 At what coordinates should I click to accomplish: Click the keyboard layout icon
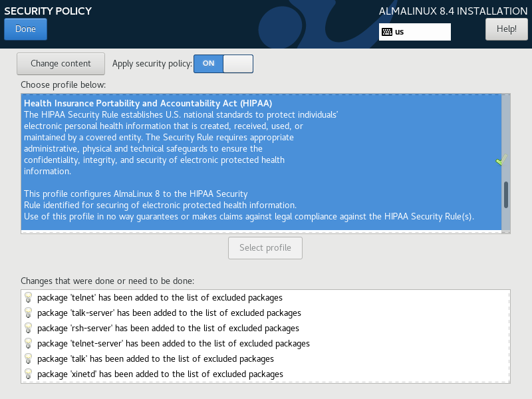click(387, 32)
